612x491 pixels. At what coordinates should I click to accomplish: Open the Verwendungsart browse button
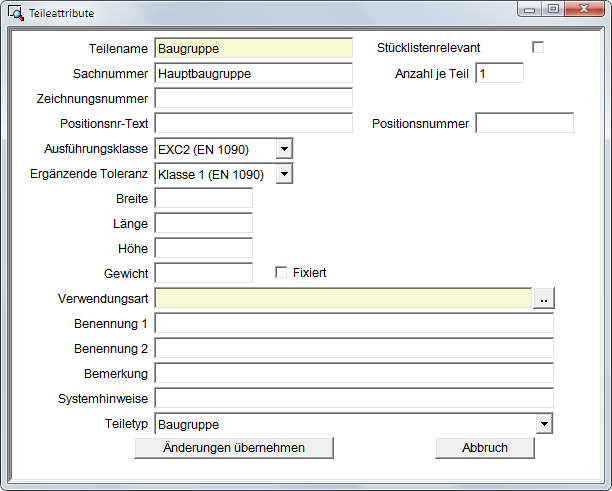tap(543, 298)
